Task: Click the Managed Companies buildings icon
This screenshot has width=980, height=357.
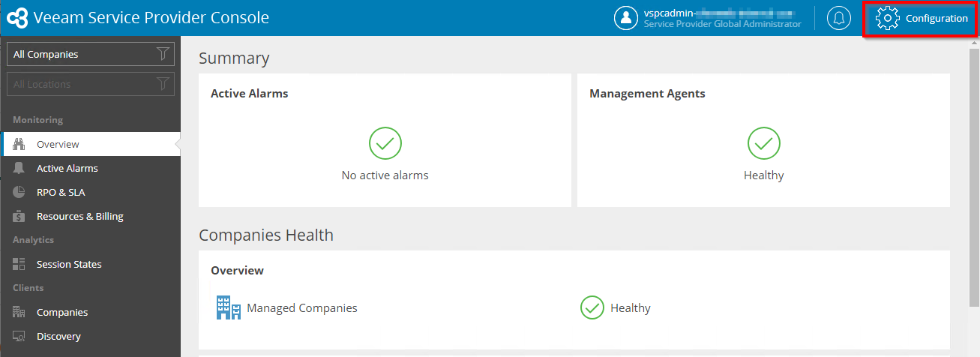Action: pyautogui.click(x=228, y=307)
